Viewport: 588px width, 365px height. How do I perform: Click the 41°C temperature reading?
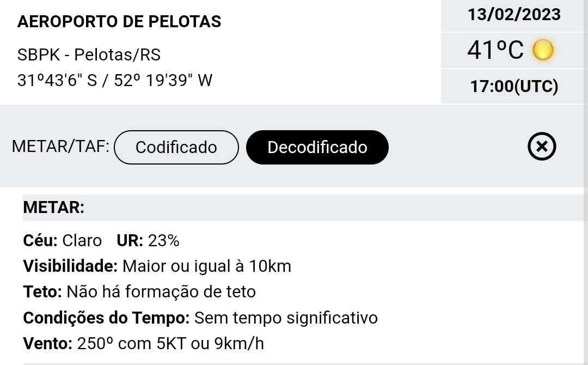[495, 50]
